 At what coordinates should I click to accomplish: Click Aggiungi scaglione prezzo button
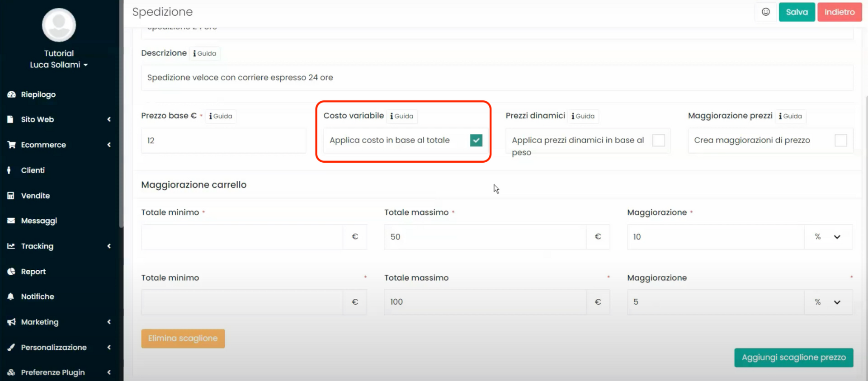coord(793,357)
